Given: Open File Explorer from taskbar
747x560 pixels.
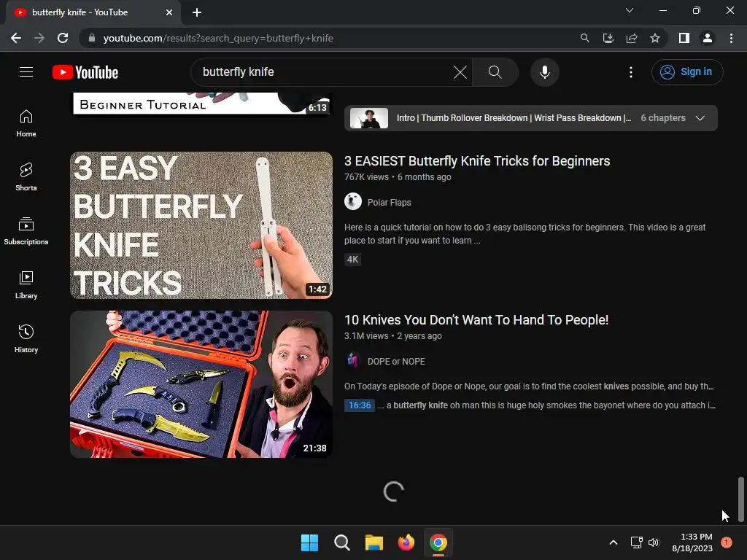Looking at the screenshot, I should tap(374, 542).
